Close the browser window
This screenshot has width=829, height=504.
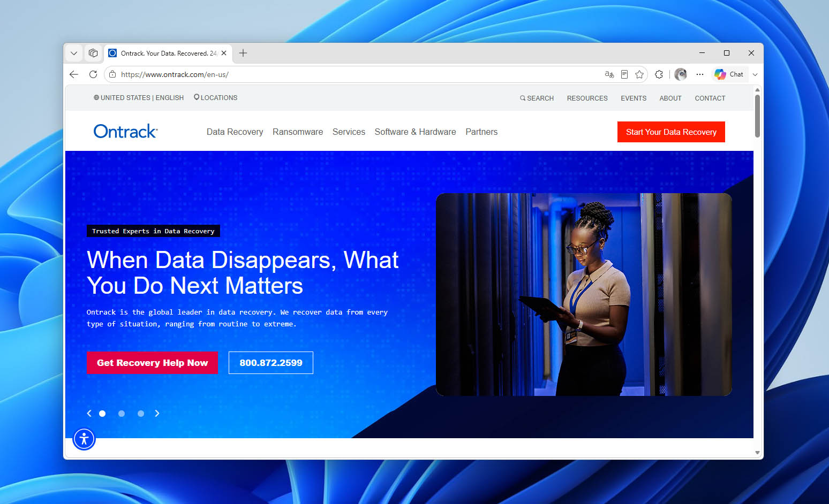click(751, 53)
